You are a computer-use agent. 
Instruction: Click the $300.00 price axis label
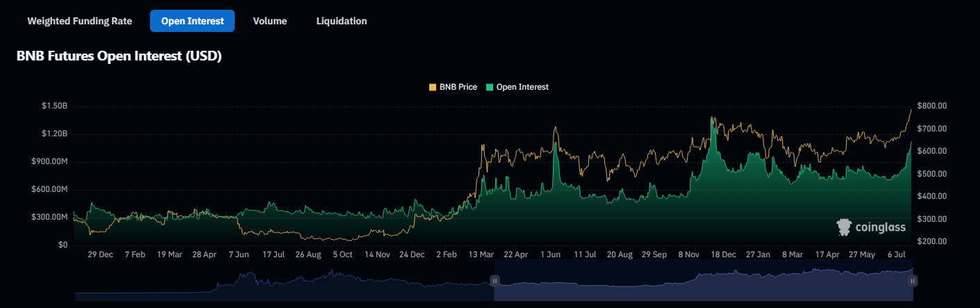point(933,219)
